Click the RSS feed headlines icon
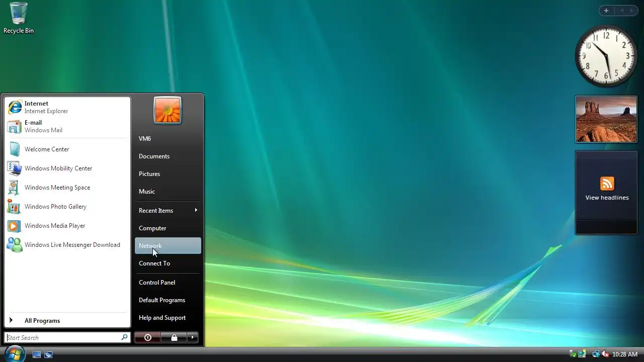 pyautogui.click(x=607, y=184)
